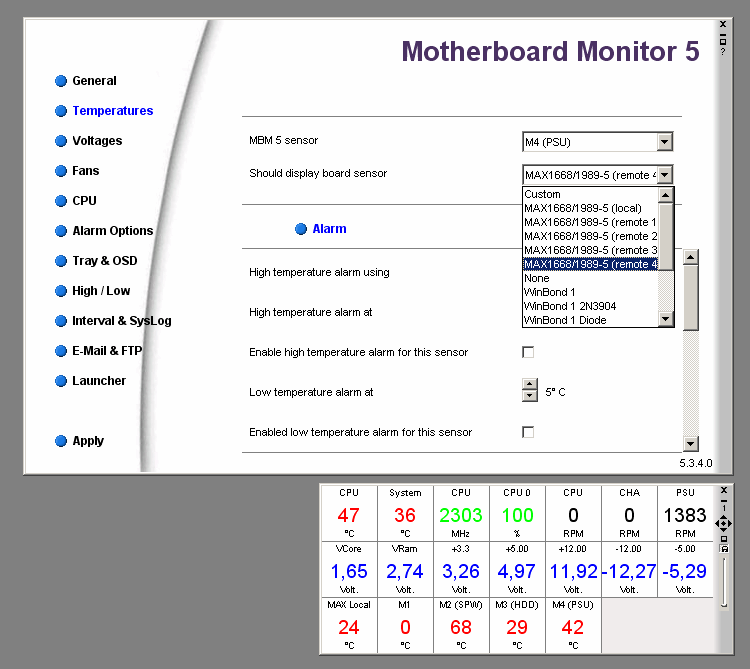Choose None in the sensor list
This screenshot has height=669, width=750.
coord(590,278)
